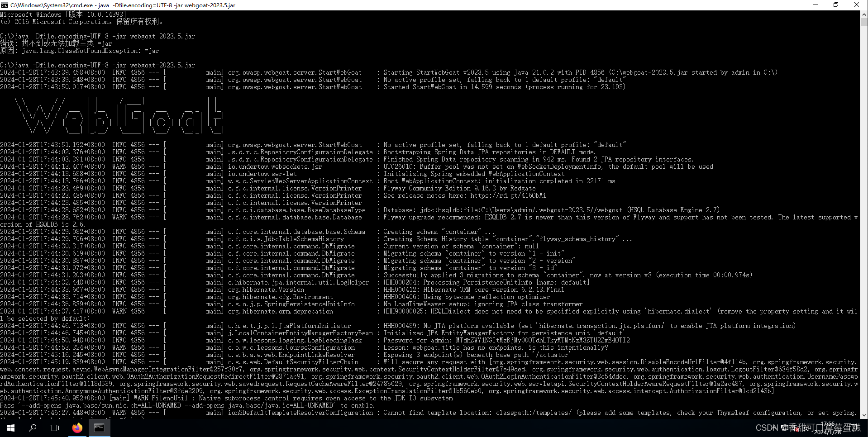Click the cmd window title text

(123, 5)
